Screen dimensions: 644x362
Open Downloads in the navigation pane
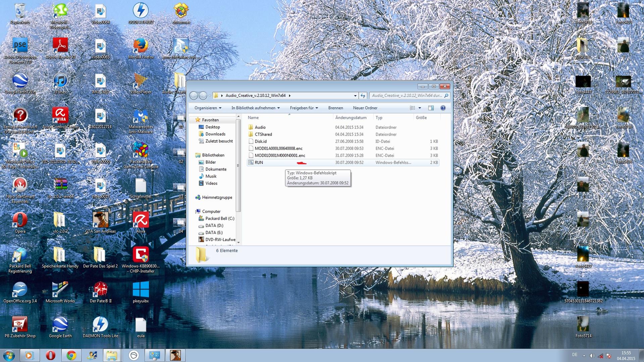(215, 134)
